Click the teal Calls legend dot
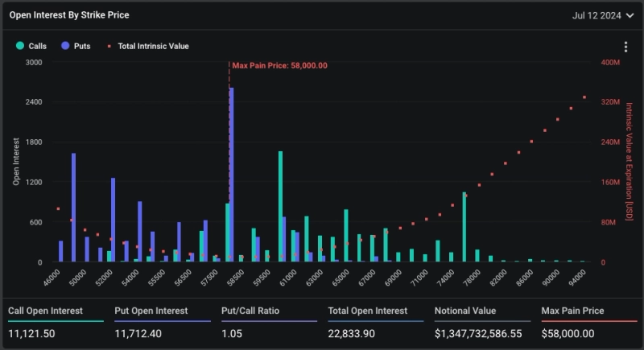 tap(20, 47)
